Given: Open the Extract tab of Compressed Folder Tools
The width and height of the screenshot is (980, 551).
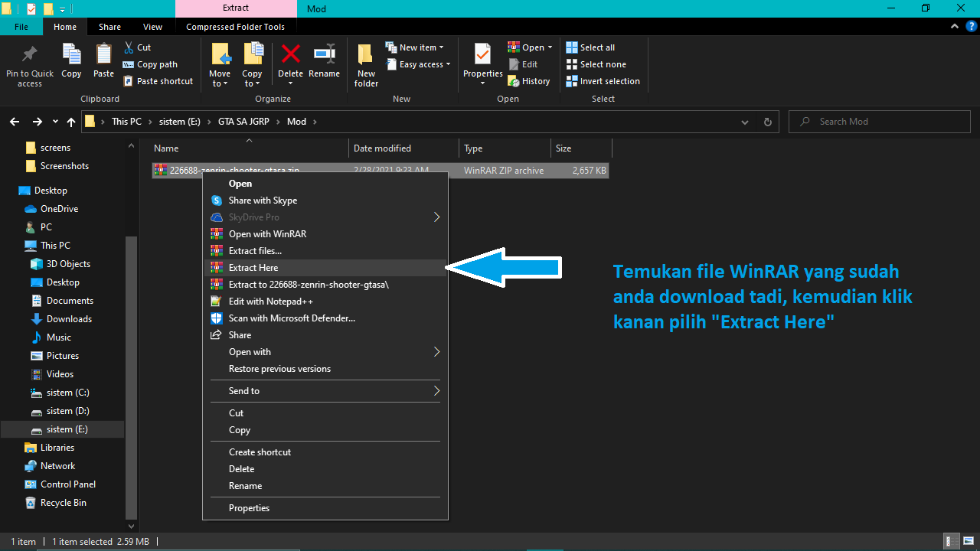Looking at the screenshot, I should tap(236, 8).
